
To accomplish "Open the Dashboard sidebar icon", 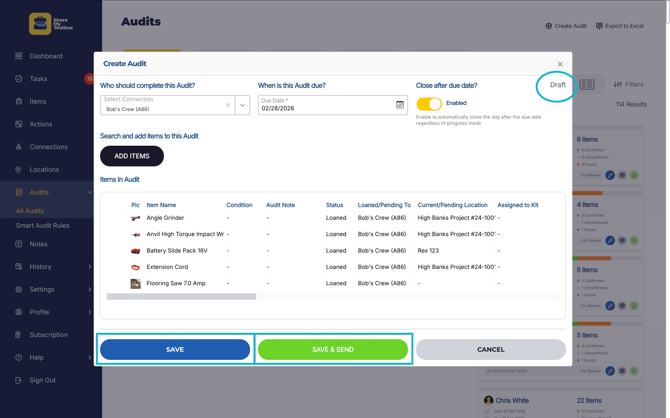I will (x=18, y=56).
